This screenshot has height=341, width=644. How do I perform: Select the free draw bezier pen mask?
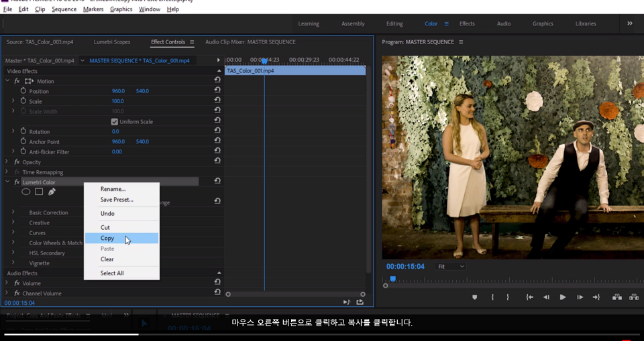[52, 192]
